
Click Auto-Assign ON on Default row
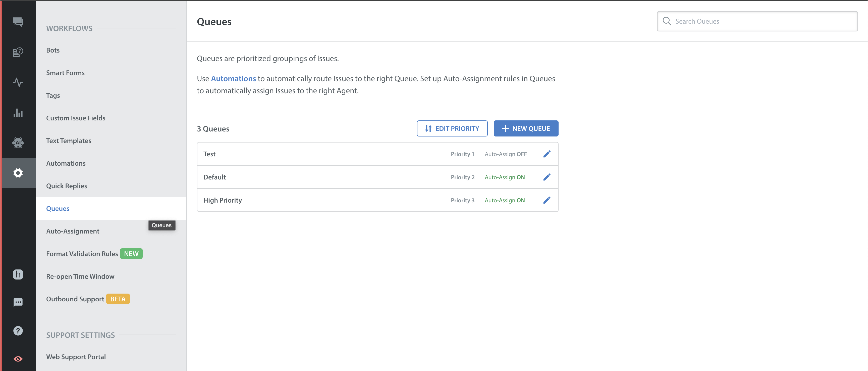505,177
